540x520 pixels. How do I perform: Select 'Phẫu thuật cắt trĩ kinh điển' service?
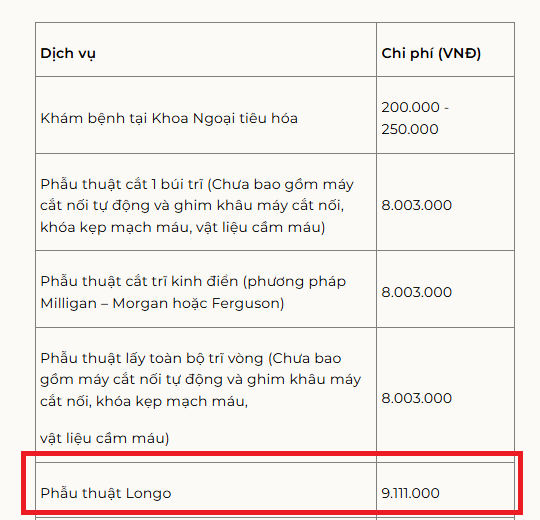139,281
